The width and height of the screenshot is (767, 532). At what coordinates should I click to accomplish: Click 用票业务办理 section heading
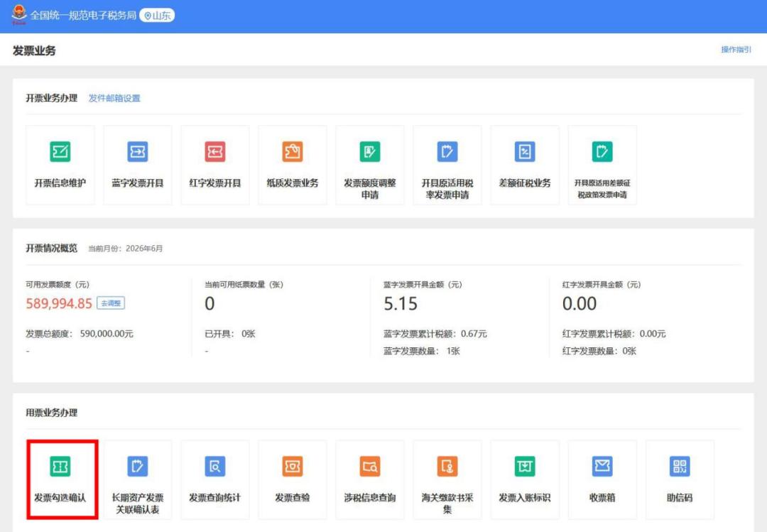52,413
